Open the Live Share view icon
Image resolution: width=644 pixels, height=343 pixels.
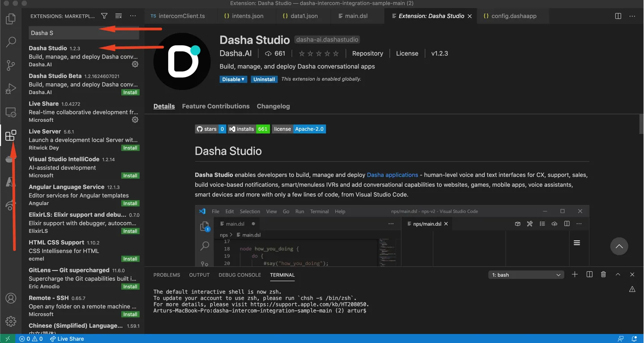tap(11, 205)
